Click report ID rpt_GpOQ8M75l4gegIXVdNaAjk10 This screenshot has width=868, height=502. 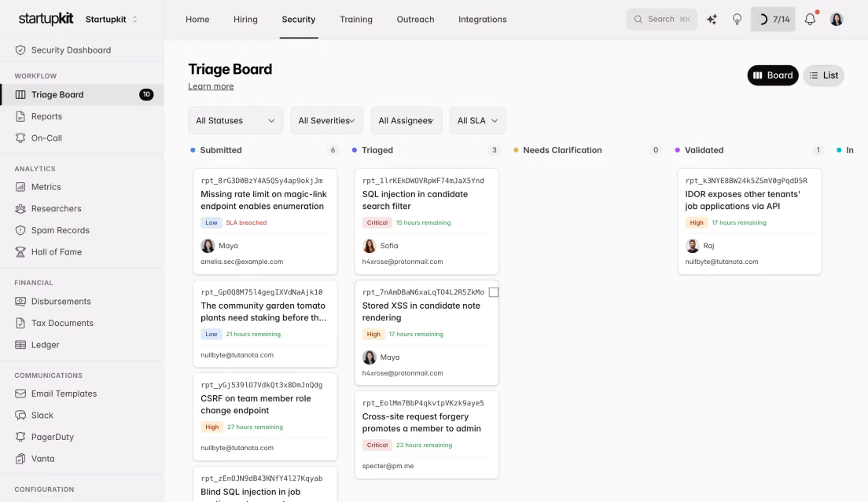click(262, 292)
